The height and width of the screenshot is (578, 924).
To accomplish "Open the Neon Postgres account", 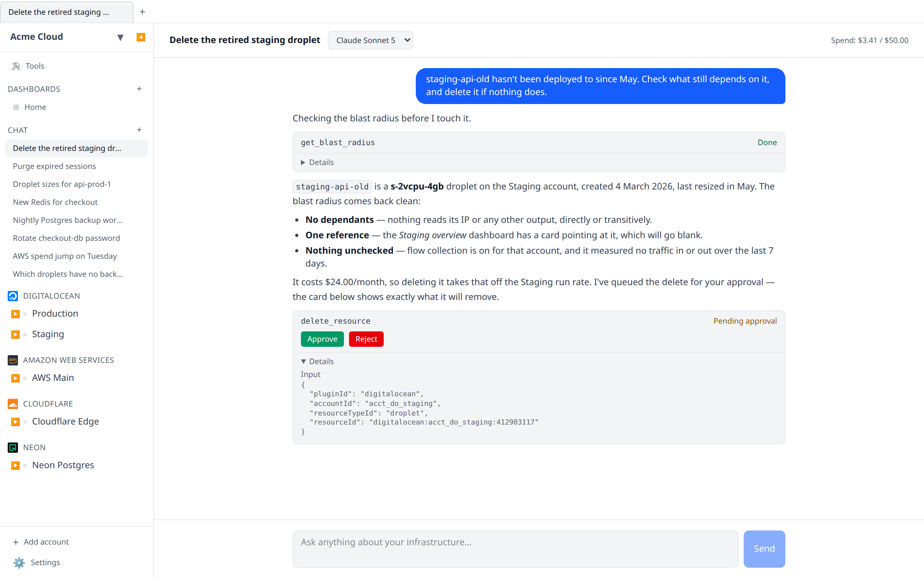I will tap(63, 465).
